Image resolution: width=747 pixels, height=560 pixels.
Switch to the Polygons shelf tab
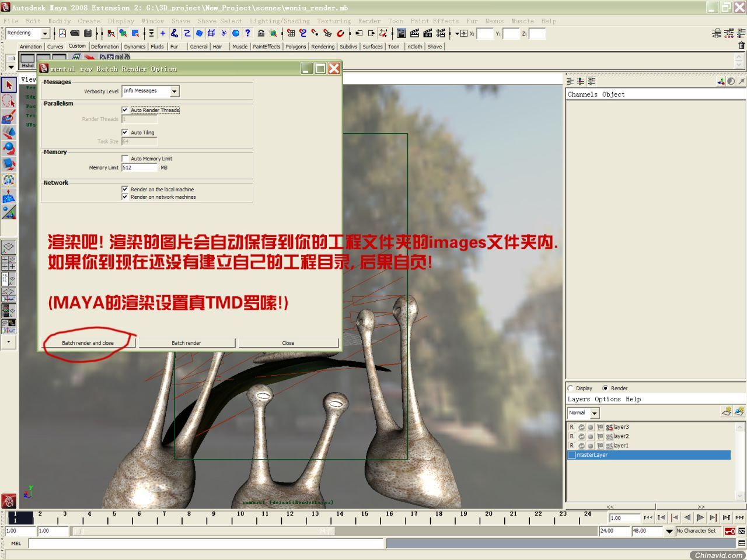coord(296,47)
